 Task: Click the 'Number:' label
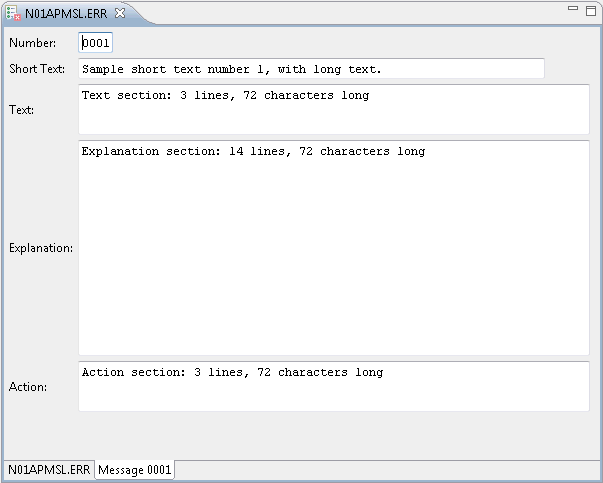pyautogui.click(x=32, y=43)
